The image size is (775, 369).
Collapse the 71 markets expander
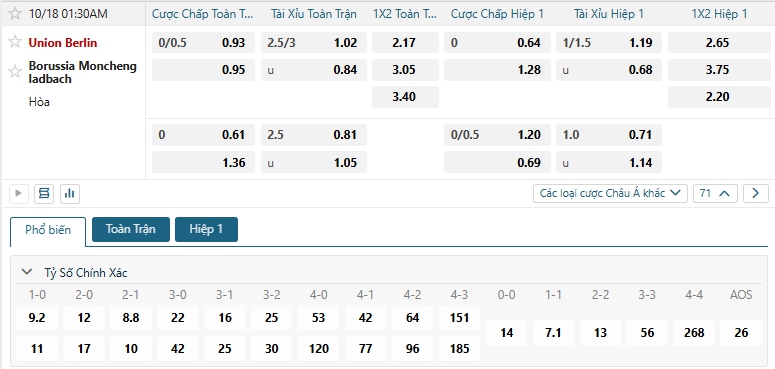(x=715, y=193)
